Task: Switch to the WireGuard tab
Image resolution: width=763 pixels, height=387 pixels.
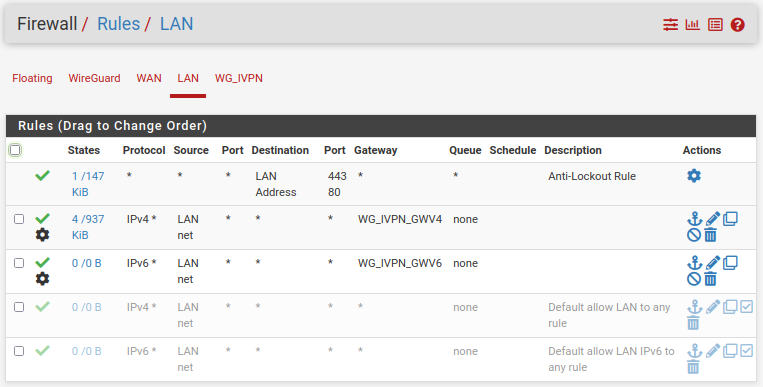Action: coord(94,78)
